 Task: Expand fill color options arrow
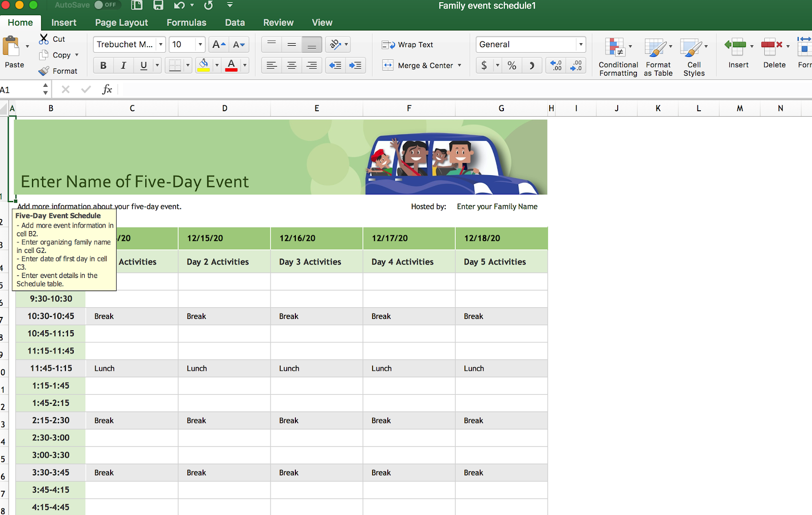[x=217, y=66]
